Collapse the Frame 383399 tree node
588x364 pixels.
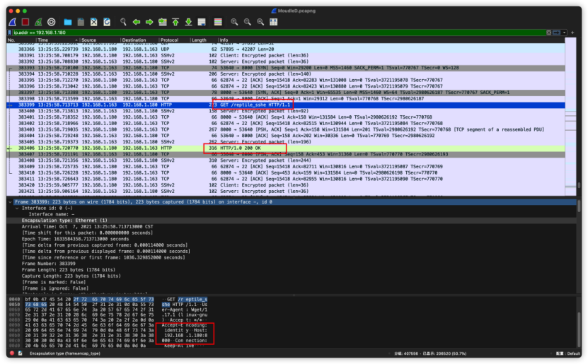point(10,202)
